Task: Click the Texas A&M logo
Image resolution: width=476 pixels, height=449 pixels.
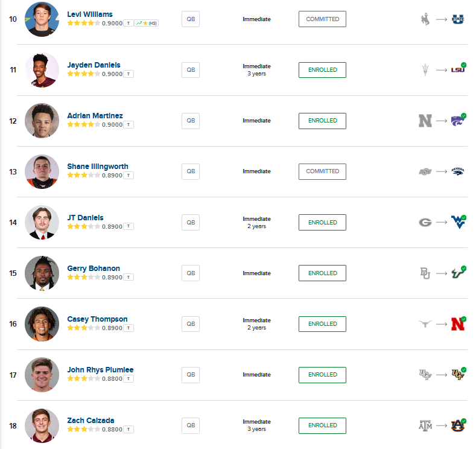Action: click(425, 425)
